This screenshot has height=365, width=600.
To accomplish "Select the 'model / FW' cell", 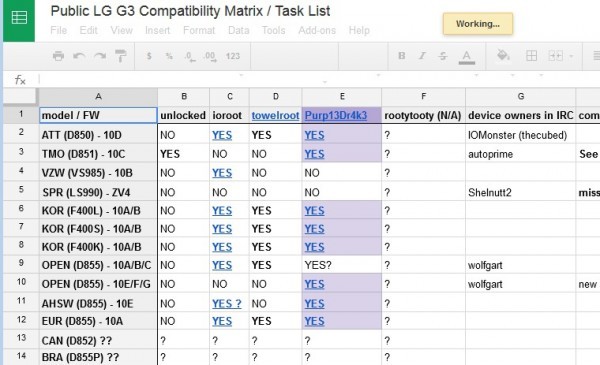I will (x=98, y=115).
